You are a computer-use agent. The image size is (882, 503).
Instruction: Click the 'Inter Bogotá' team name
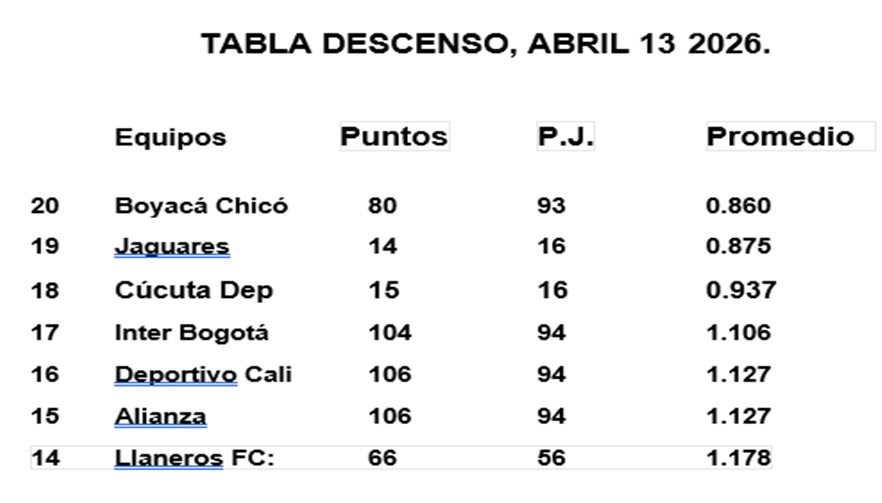pos(191,332)
